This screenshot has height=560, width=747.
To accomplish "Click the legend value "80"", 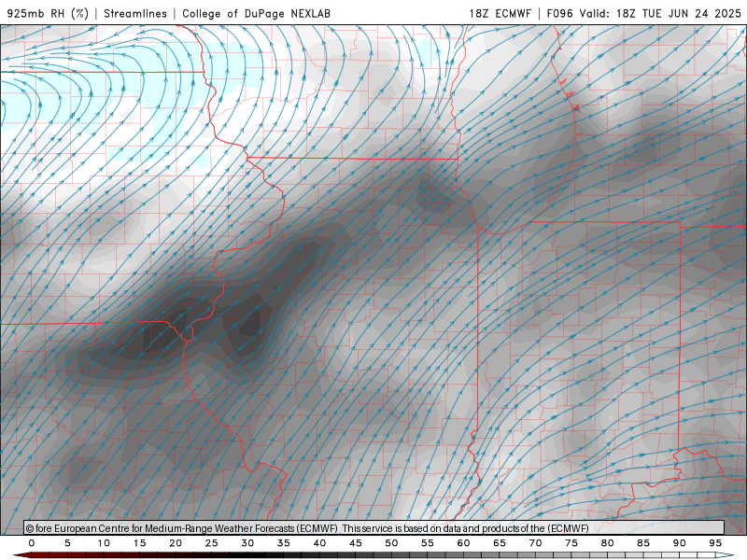I will [608, 543].
